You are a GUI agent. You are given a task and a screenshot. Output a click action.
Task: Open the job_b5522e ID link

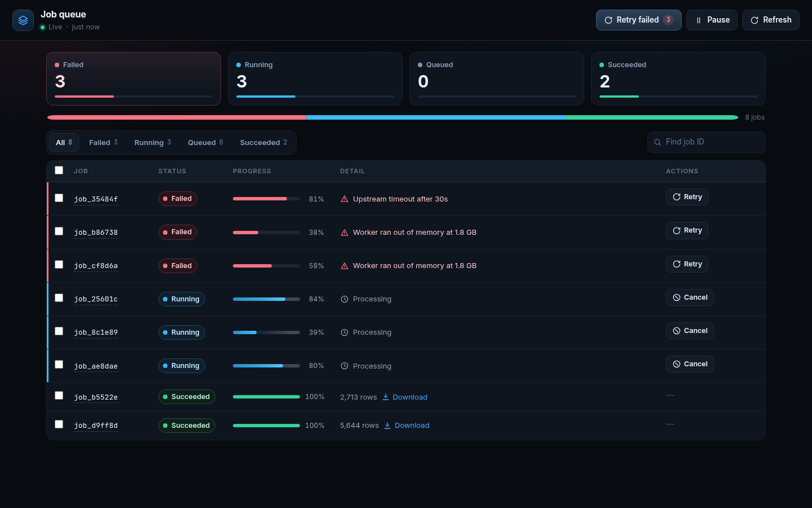(x=96, y=397)
